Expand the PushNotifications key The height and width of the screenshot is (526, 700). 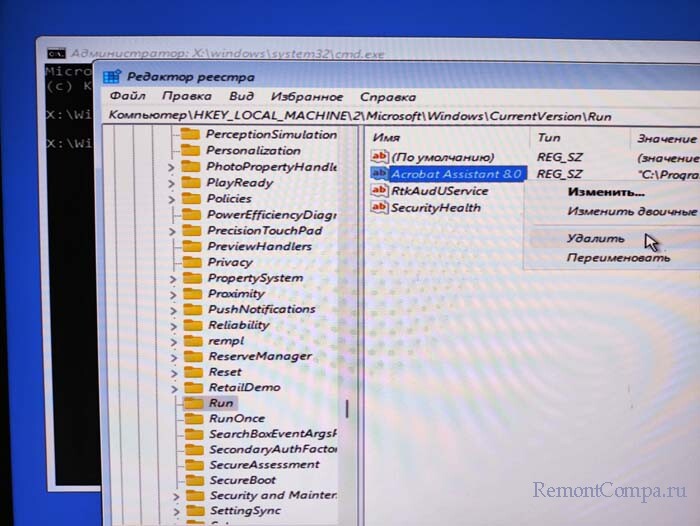pyautogui.click(x=174, y=310)
